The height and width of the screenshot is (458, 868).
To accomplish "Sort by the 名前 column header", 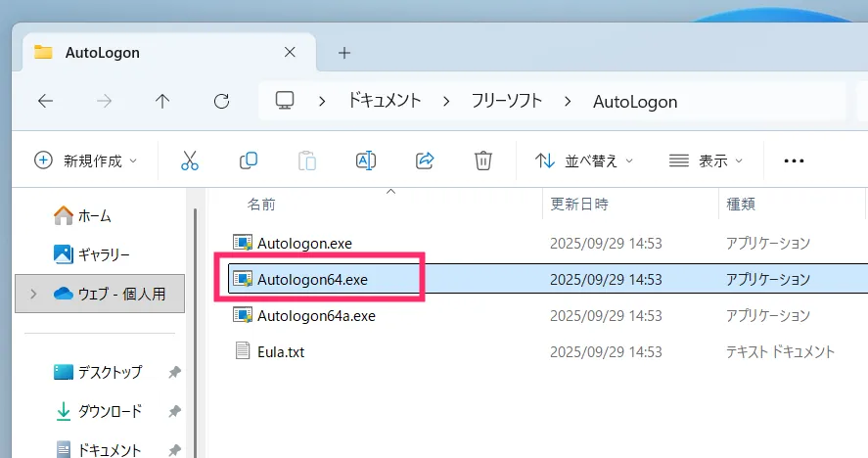I will click(261, 205).
